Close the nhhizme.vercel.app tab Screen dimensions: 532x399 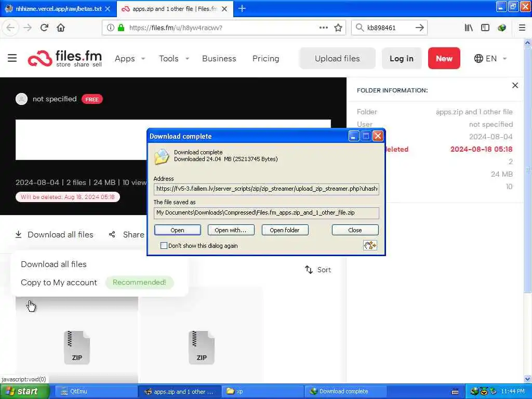(108, 9)
